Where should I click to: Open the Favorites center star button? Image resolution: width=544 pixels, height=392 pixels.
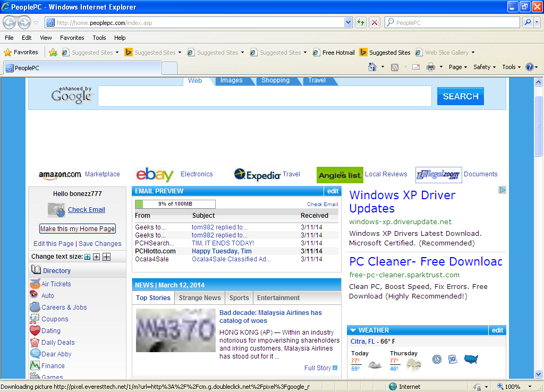click(x=21, y=53)
